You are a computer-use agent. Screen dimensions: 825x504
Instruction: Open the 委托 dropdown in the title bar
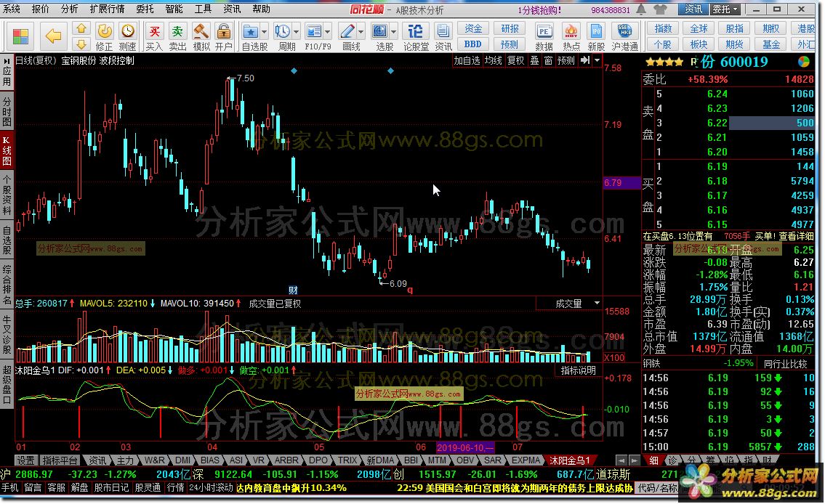725,9
